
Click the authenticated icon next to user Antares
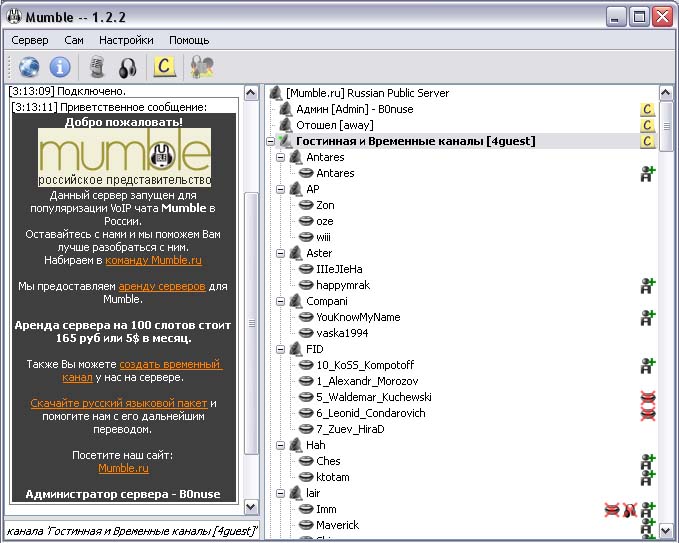pos(648,173)
